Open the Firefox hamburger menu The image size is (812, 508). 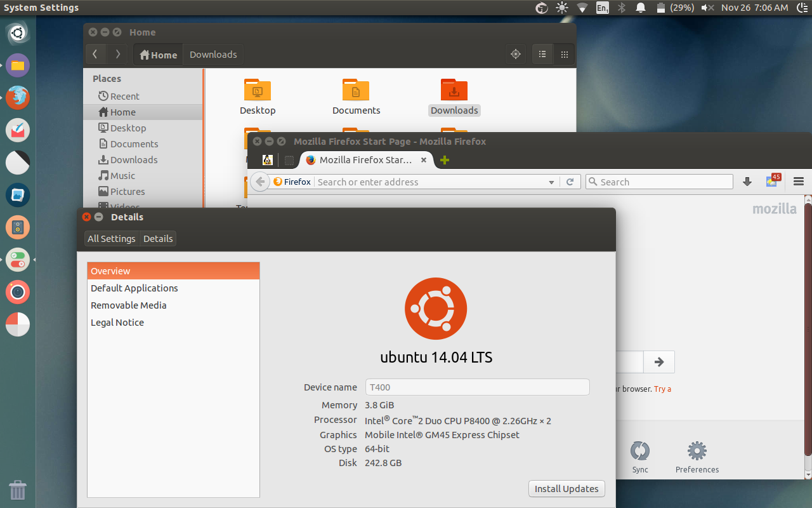pos(799,182)
